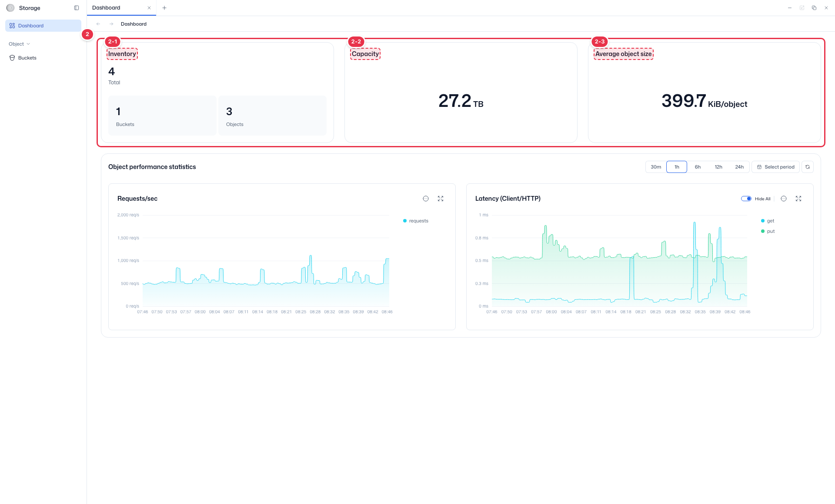Close the Dashboard tab

pyautogui.click(x=149, y=8)
